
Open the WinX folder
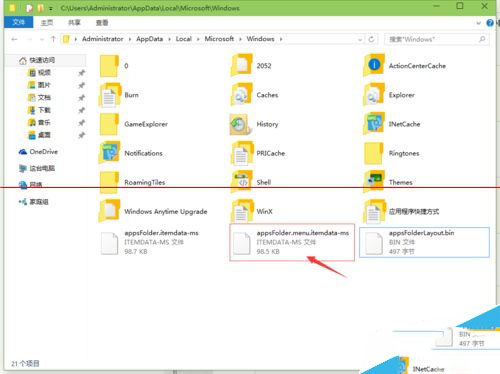tap(252, 211)
